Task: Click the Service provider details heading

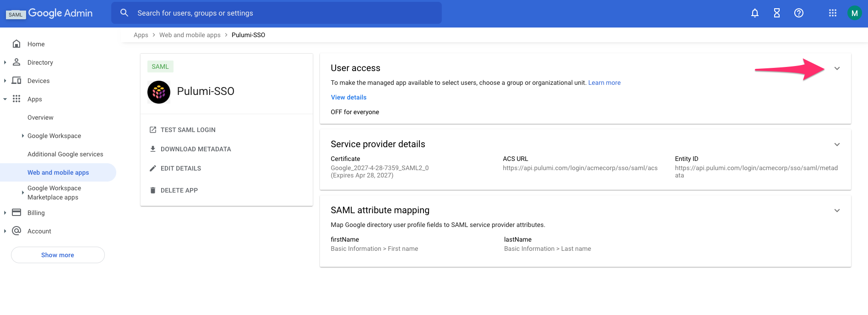Action: click(378, 144)
